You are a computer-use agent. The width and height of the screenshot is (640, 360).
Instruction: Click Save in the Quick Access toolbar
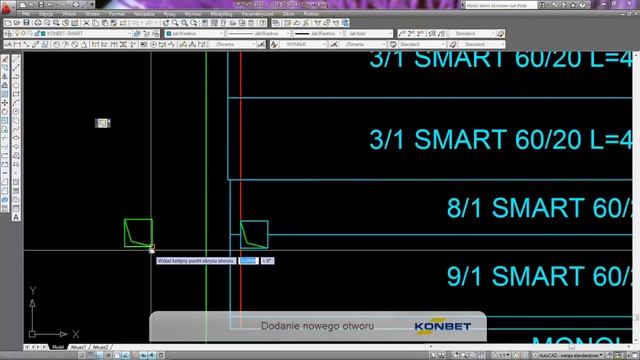tap(41, 5)
